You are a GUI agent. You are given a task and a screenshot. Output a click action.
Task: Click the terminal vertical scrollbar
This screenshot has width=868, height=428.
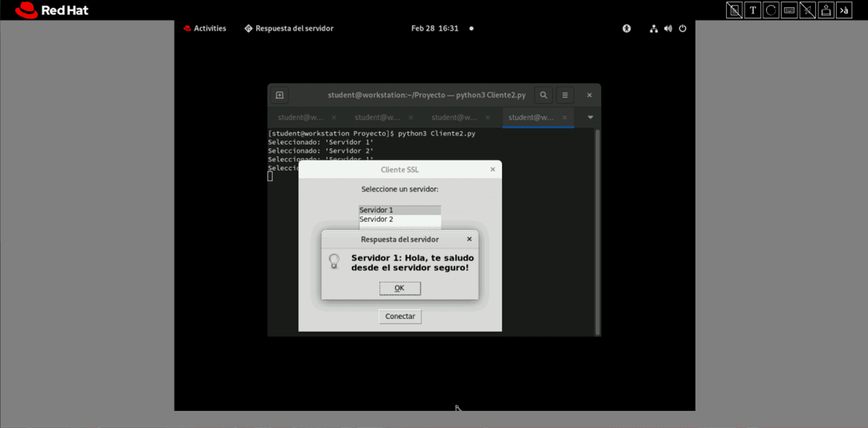point(597,232)
